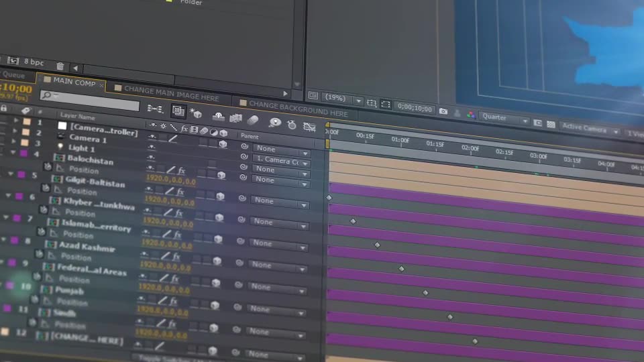Click the Hide Shy Layers icon
Viewport: 644px width, 362px height.
tap(218, 116)
